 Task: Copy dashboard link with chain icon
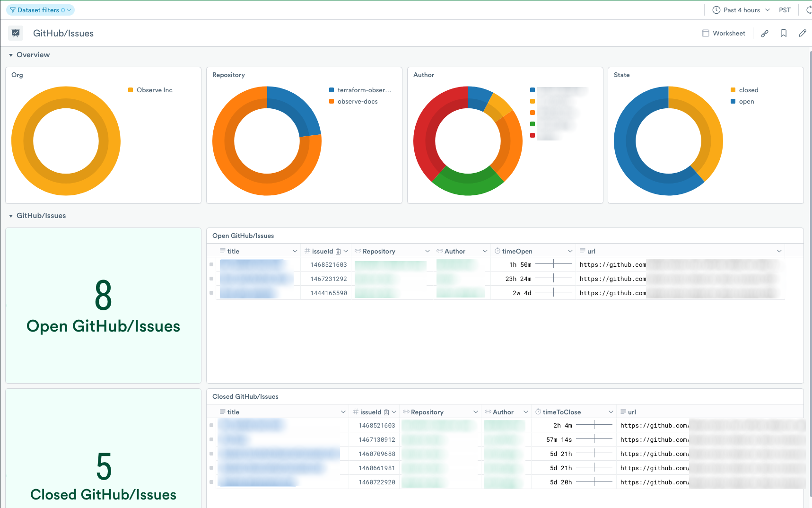click(765, 33)
